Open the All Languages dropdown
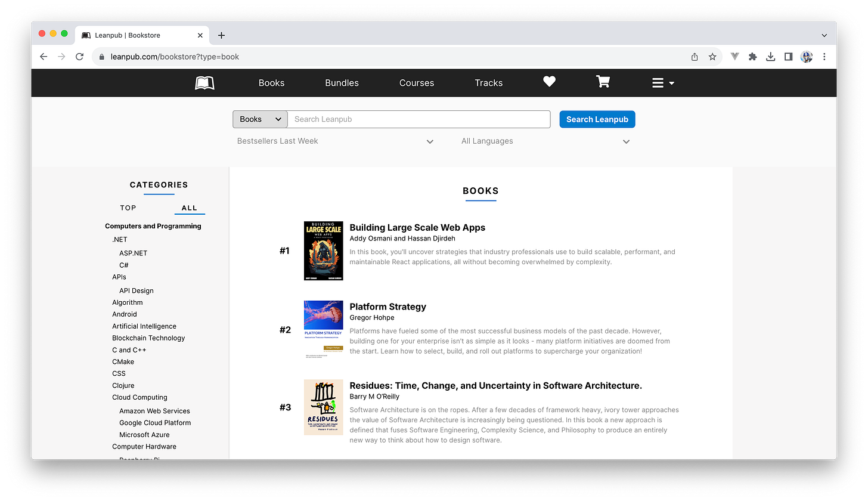This screenshot has height=501, width=868. point(545,141)
